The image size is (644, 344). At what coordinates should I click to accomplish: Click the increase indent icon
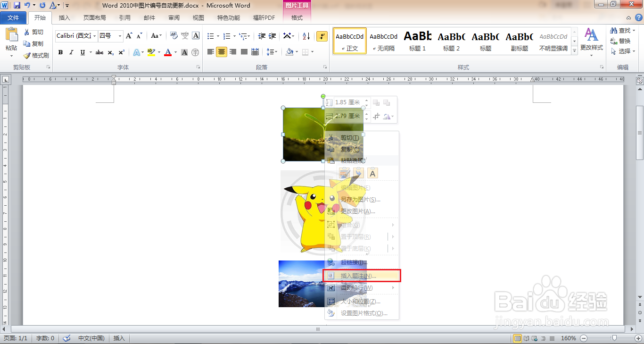click(x=272, y=36)
